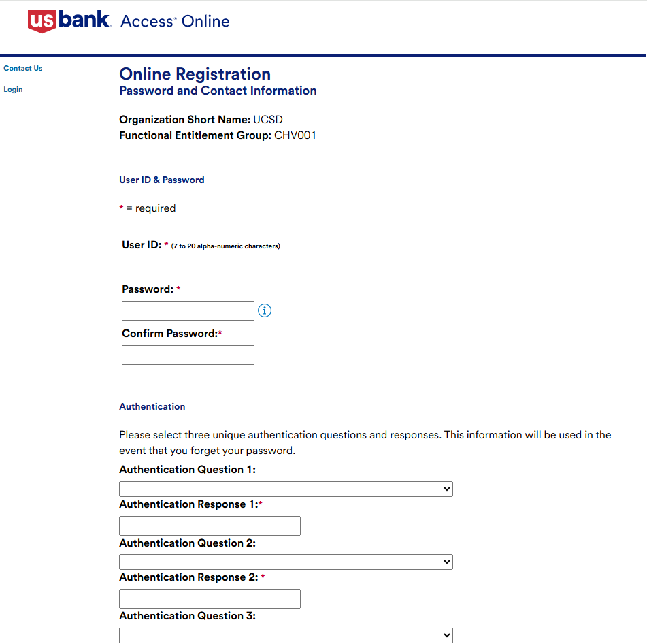This screenshot has width=647, height=644.
Task: Click the Password input field
Action: click(188, 310)
